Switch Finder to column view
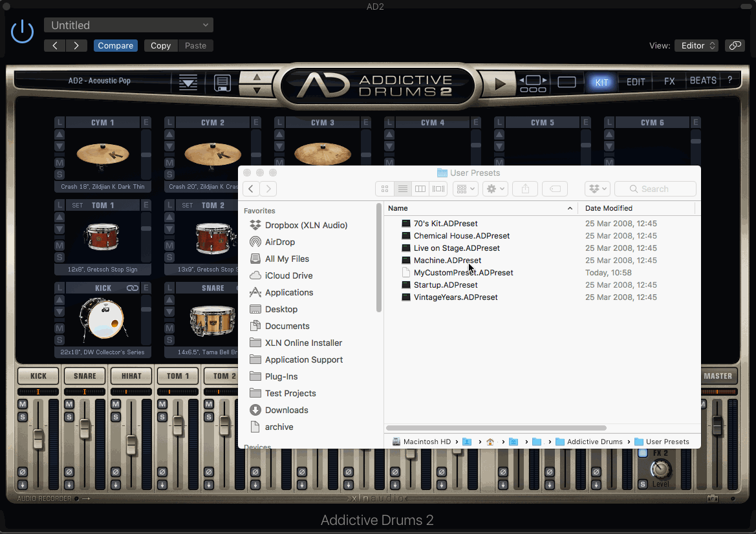The height and width of the screenshot is (534, 756). point(420,189)
